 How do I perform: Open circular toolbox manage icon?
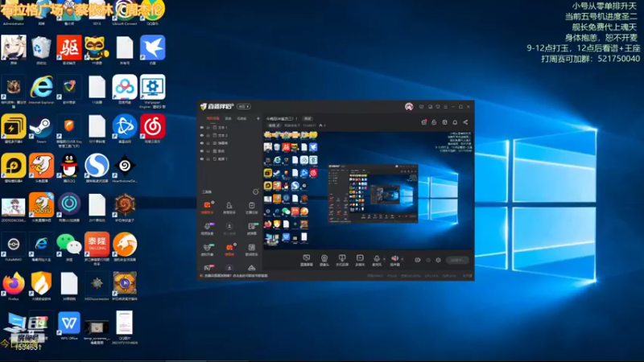[x=255, y=191]
